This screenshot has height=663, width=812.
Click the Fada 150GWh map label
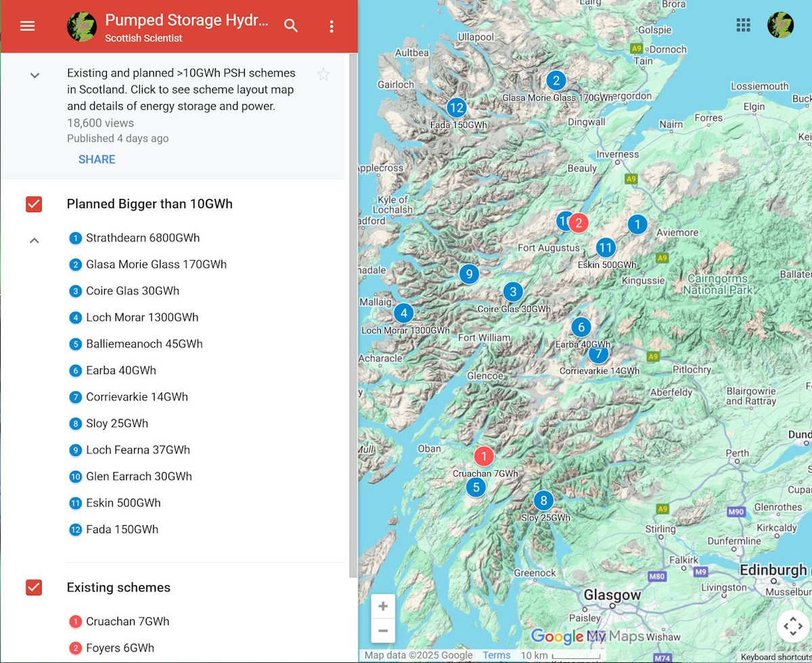coord(459,125)
